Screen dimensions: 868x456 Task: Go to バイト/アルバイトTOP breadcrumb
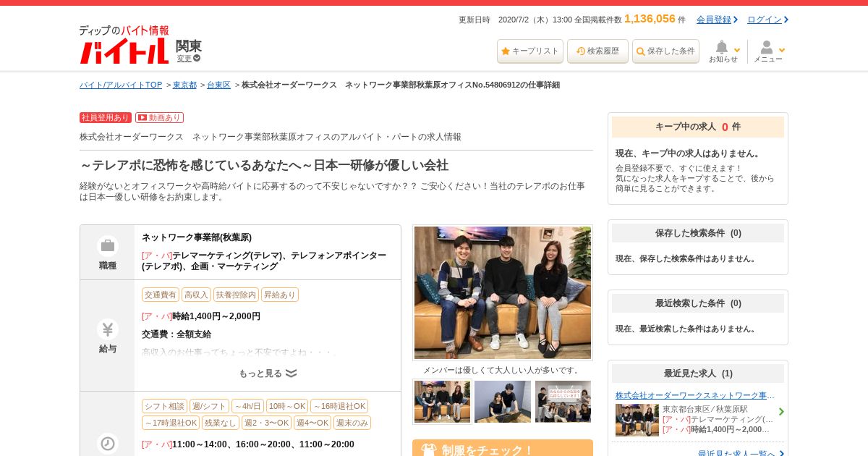(121, 85)
